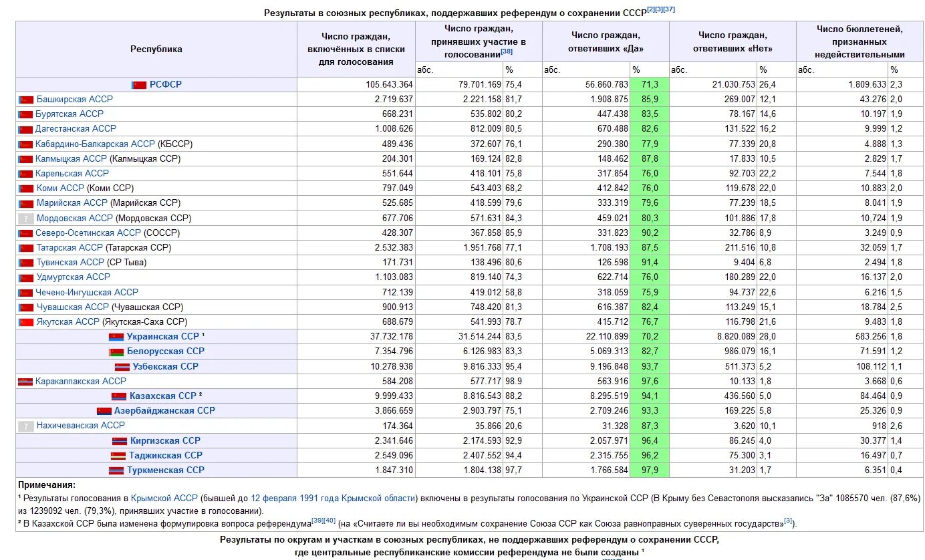Screen dimensions: 925x560
Task: Click flag icon beside Чечено-Ингушская АССР
Action: 26,293
